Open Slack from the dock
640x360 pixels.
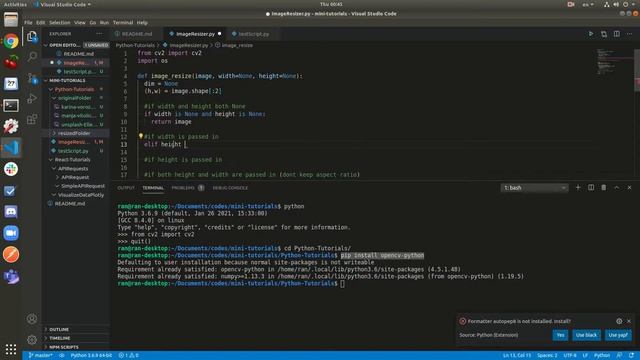(x=11, y=169)
